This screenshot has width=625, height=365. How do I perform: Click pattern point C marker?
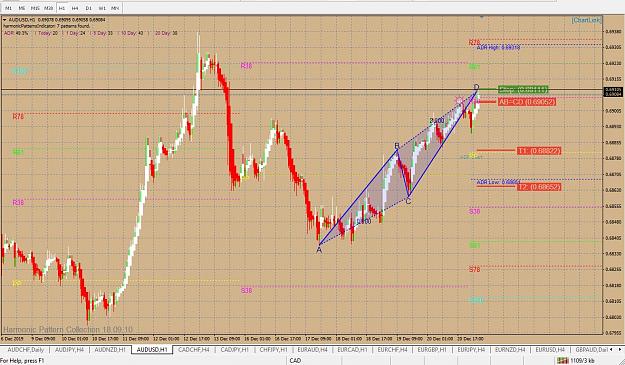tap(408, 201)
